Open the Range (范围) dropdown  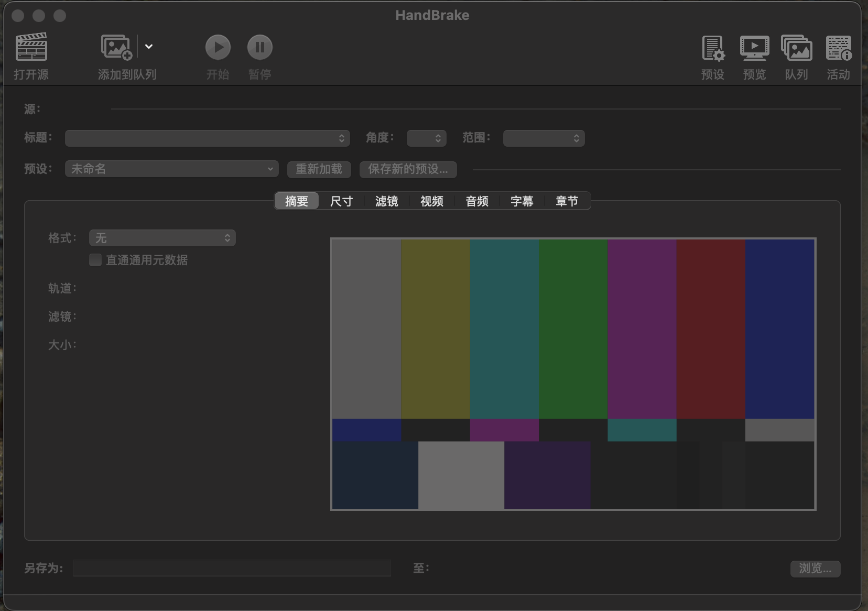[544, 138]
